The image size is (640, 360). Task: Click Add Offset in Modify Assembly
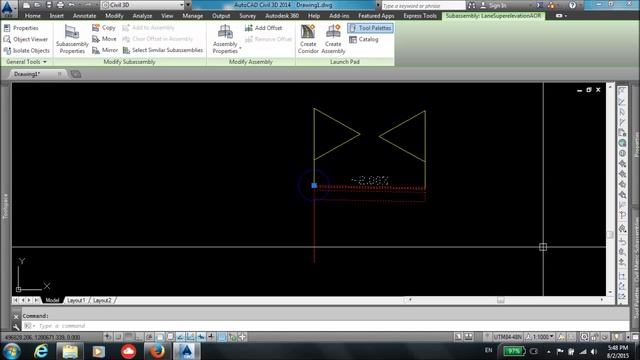[263, 28]
